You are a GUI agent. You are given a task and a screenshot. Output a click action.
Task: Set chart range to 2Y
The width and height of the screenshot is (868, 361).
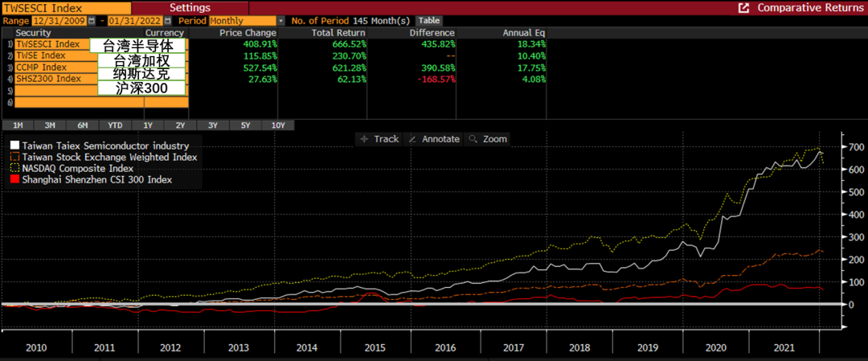click(181, 125)
